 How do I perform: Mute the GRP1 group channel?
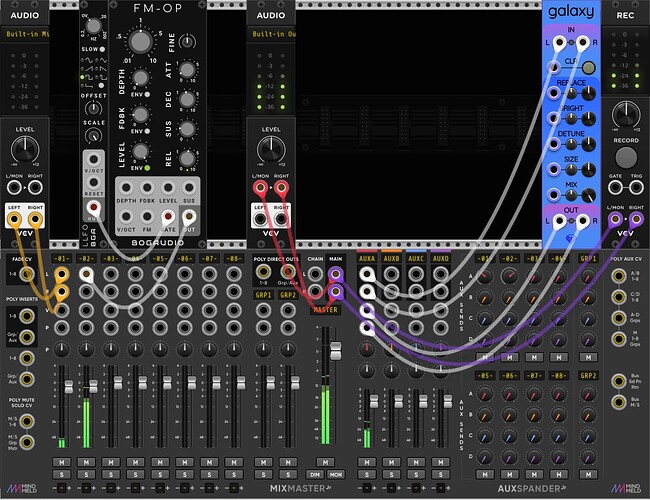click(x=263, y=462)
